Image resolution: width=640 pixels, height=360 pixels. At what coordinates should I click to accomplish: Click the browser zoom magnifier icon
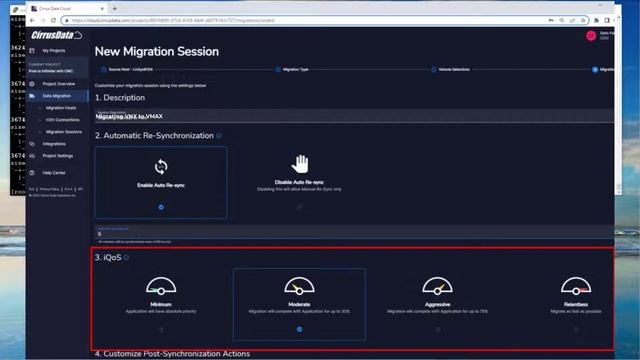562,20
